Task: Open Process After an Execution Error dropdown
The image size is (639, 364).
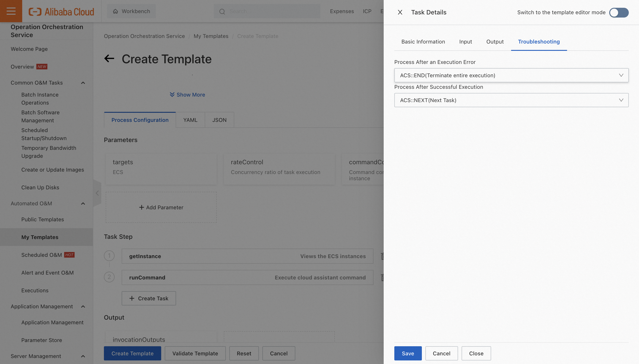Action: (511, 75)
